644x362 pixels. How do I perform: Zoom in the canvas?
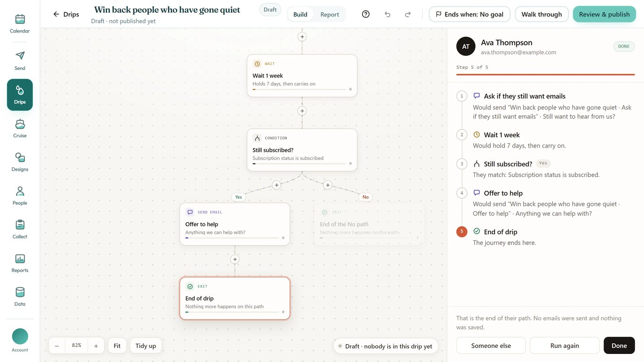point(96,346)
